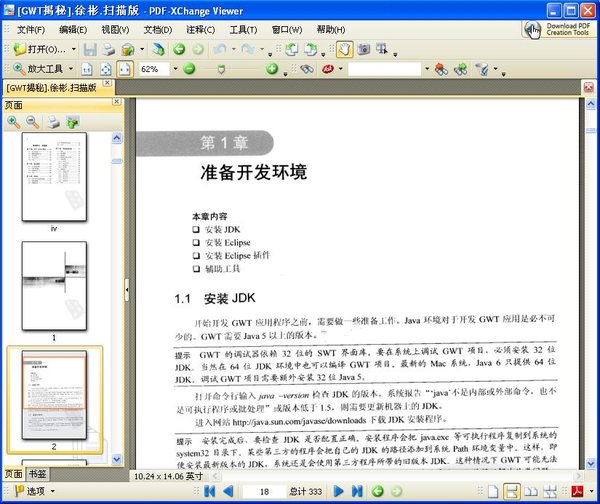Click green previous view arrow in status bar
This screenshot has height=504, width=600.
(x=378, y=491)
